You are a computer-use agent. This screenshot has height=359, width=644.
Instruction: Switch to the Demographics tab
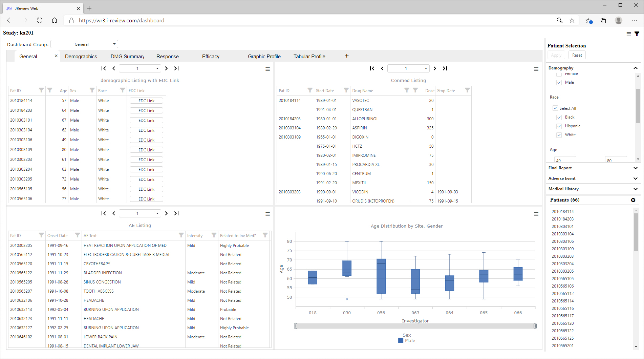point(81,57)
